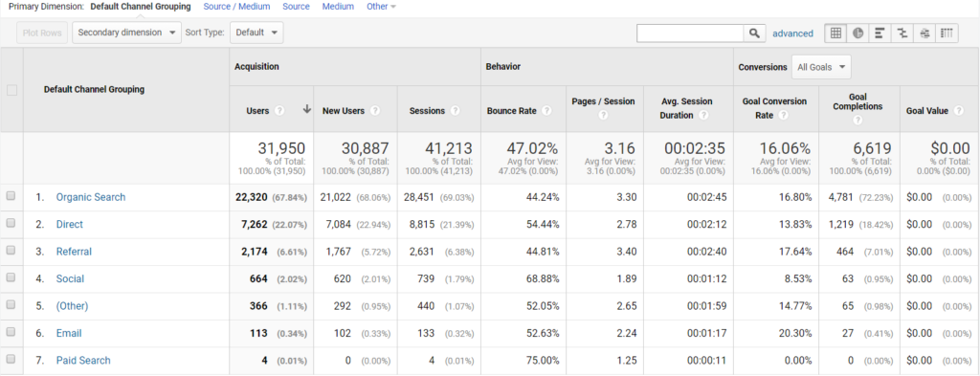Open the Secondary dimension dropdown
The image size is (980, 376).
pyautogui.click(x=127, y=33)
